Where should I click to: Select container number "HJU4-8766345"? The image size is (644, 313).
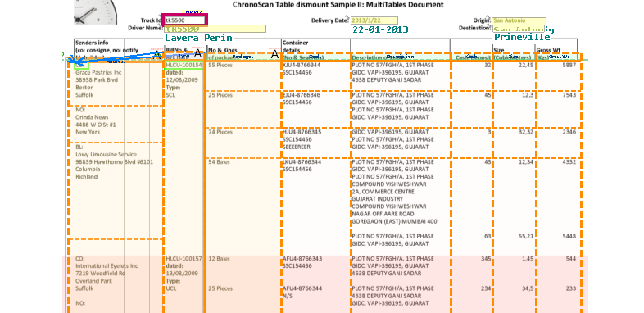pyautogui.click(x=302, y=132)
